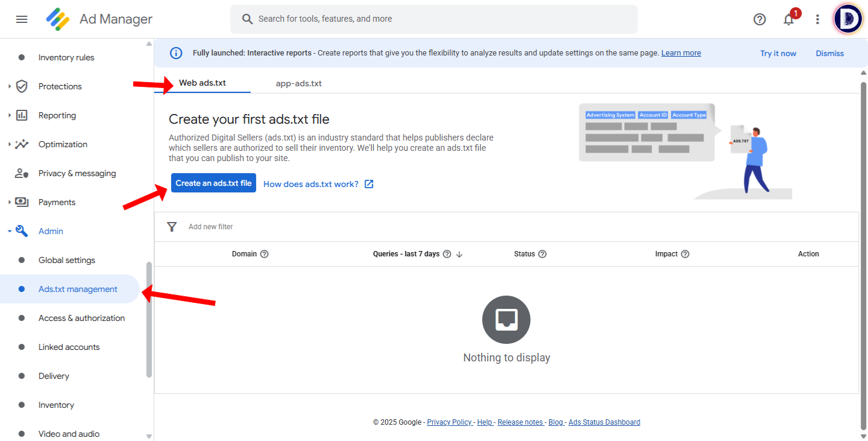Open the Privacy Policy footer link
This screenshot has width=868, height=441.
450,422
